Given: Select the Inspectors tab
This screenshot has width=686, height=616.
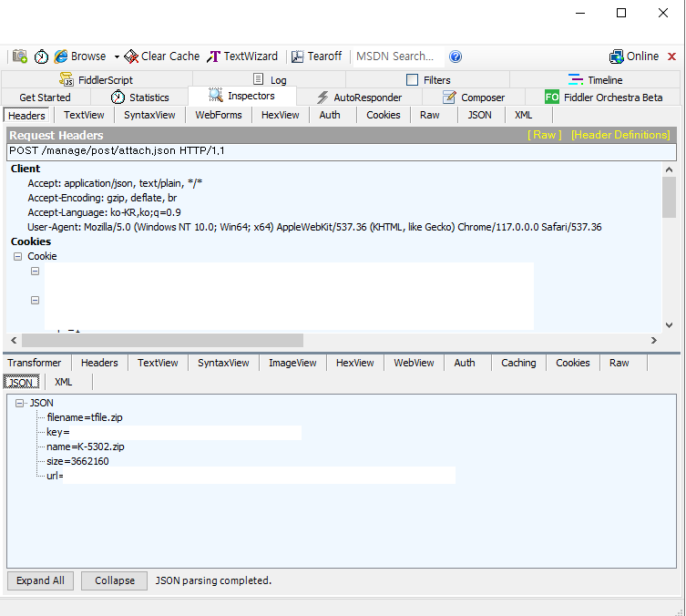Looking at the screenshot, I should (x=242, y=96).
